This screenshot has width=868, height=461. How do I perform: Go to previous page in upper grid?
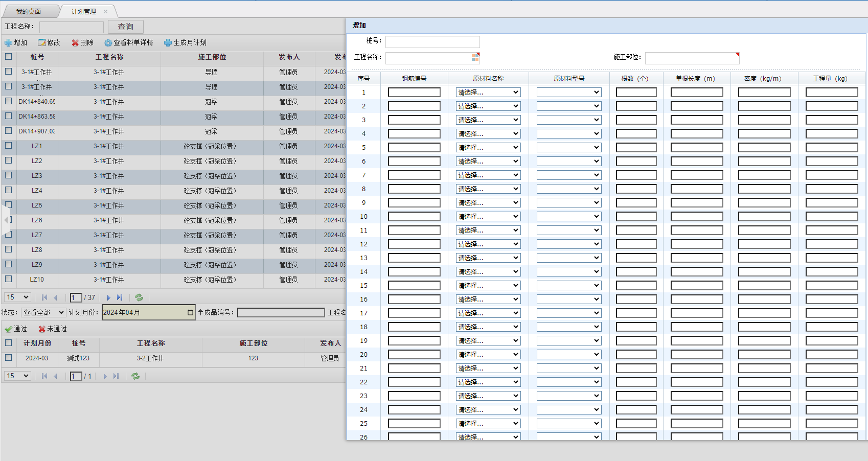click(x=55, y=297)
